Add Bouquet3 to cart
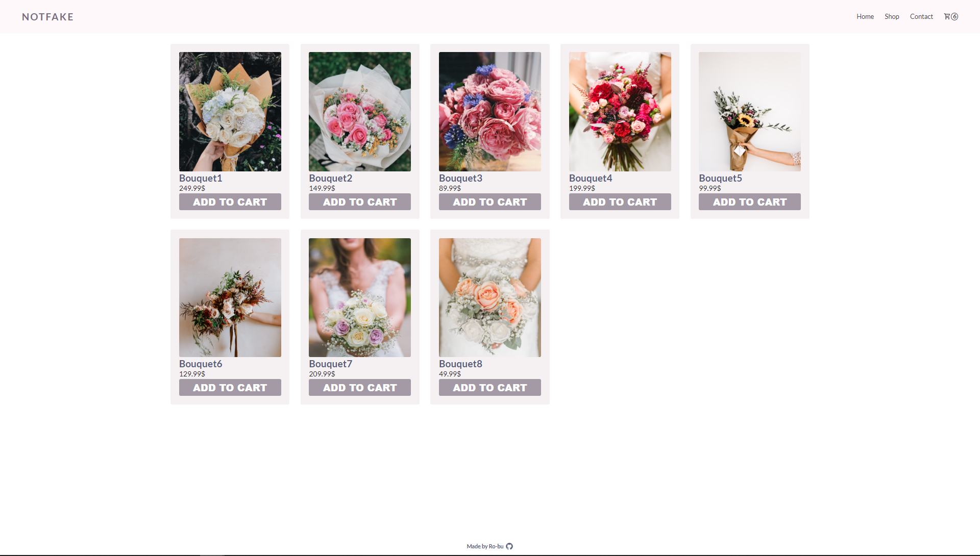The width and height of the screenshot is (980, 556). (489, 202)
